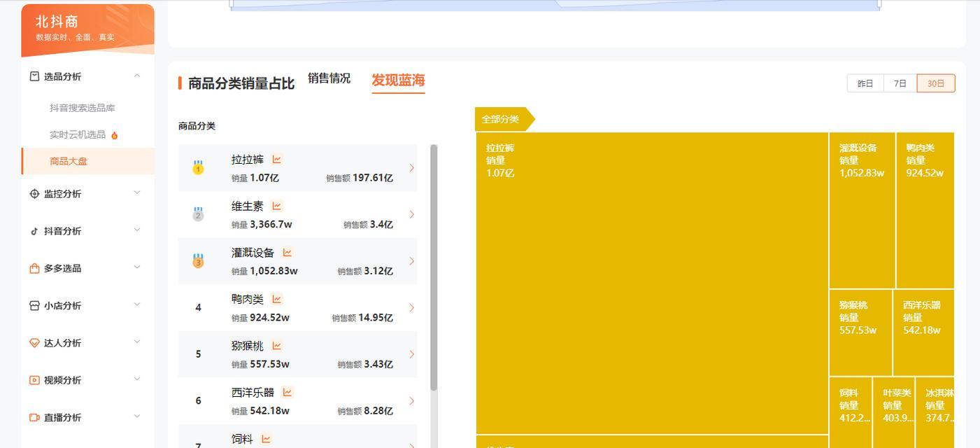This screenshot has height=448, width=980.
Task: Open trend chart icon for 饲料
Action: (267, 439)
